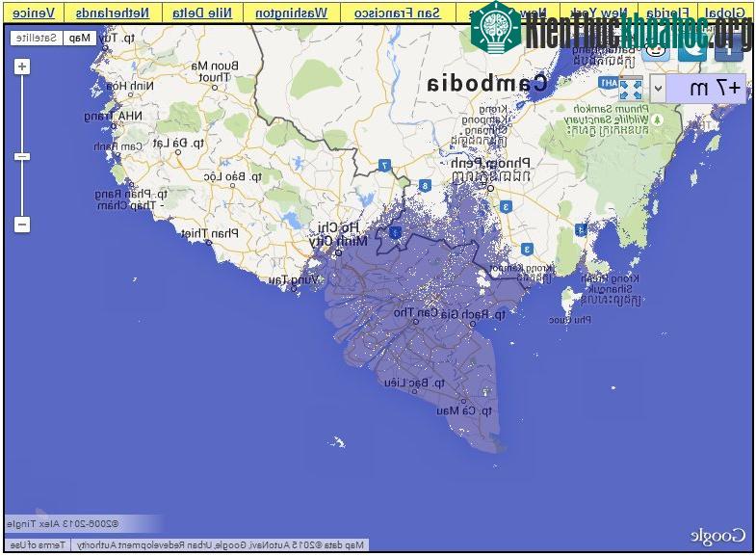Zoom out with the minus button

point(22,225)
